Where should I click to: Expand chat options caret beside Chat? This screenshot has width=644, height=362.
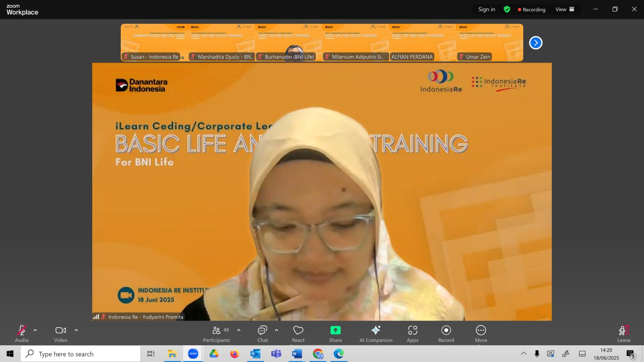point(277,330)
